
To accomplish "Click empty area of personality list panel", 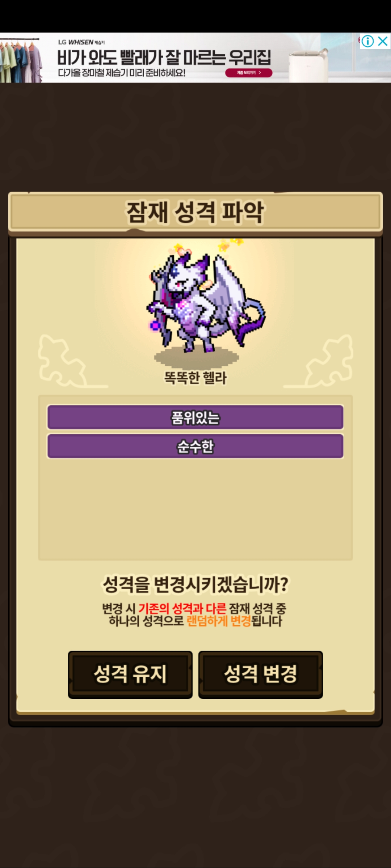I will tap(195, 510).
